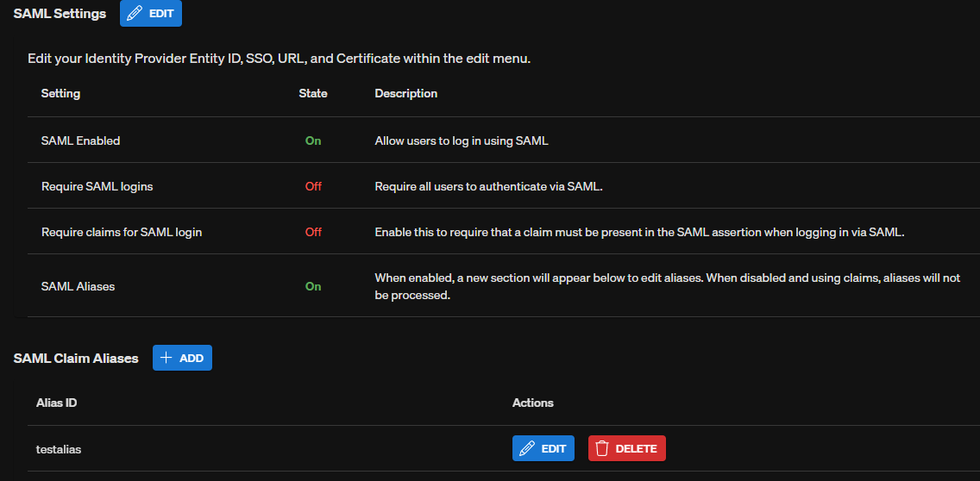Viewport: 980px width, 481px height.
Task: Click the Off state for Require SAML logins
Action: click(313, 186)
